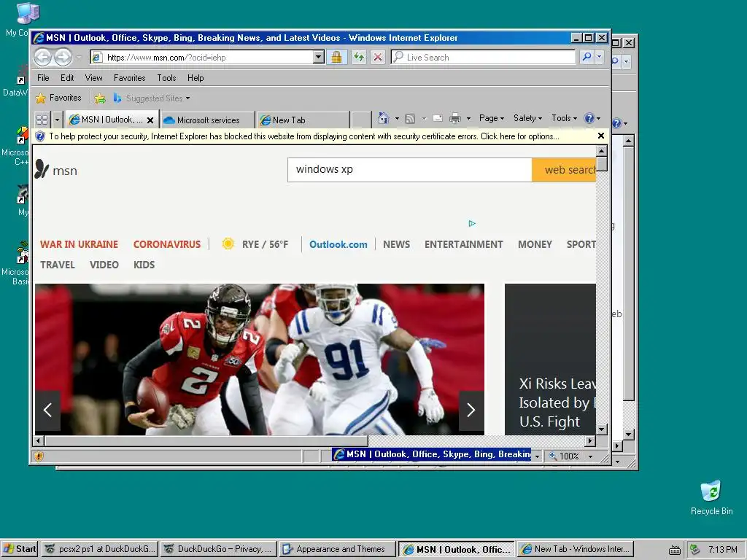Click the Live Search input box
The height and width of the screenshot is (560, 747).
tap(483, 57)
